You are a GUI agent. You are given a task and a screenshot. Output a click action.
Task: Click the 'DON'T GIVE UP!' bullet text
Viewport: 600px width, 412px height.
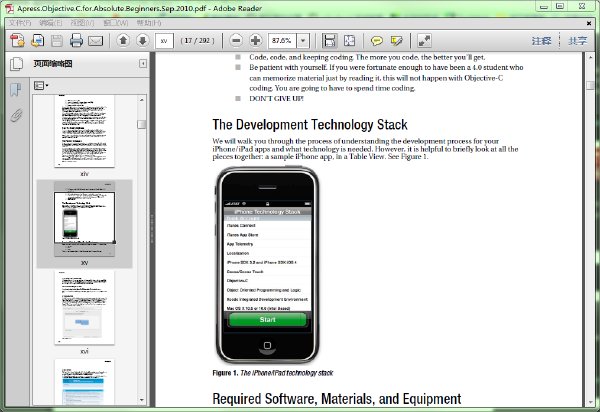point(276,98)
